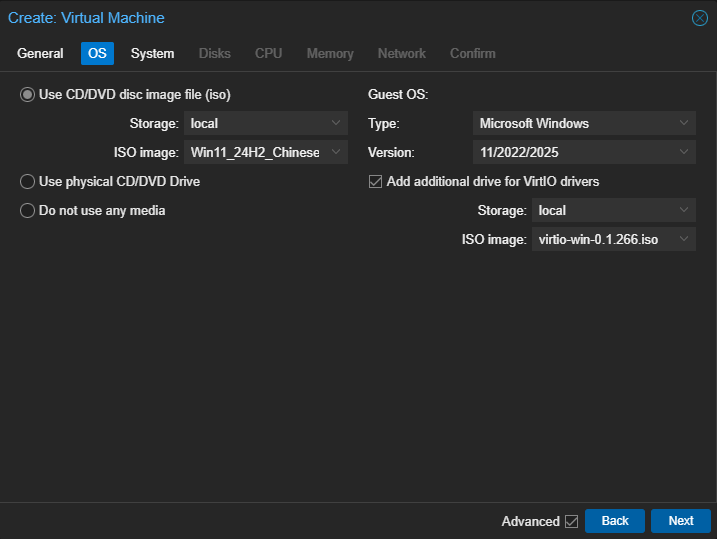Open VirtIO drivers Storage dropdown

[x=684, y=211]
